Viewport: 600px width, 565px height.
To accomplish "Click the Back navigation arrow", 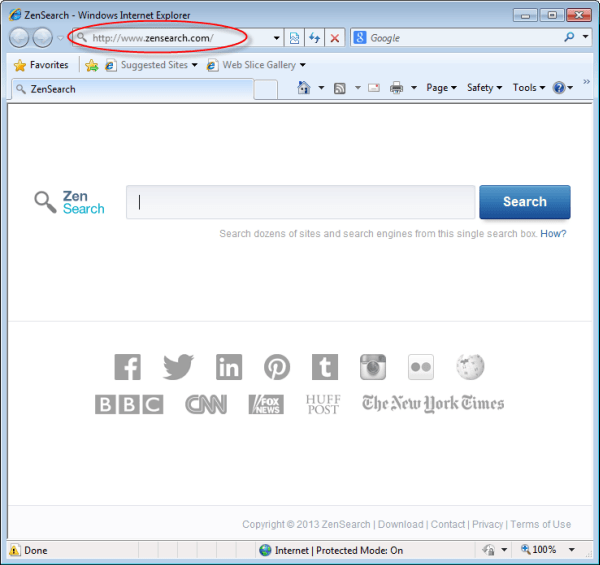I will point(19,38).
